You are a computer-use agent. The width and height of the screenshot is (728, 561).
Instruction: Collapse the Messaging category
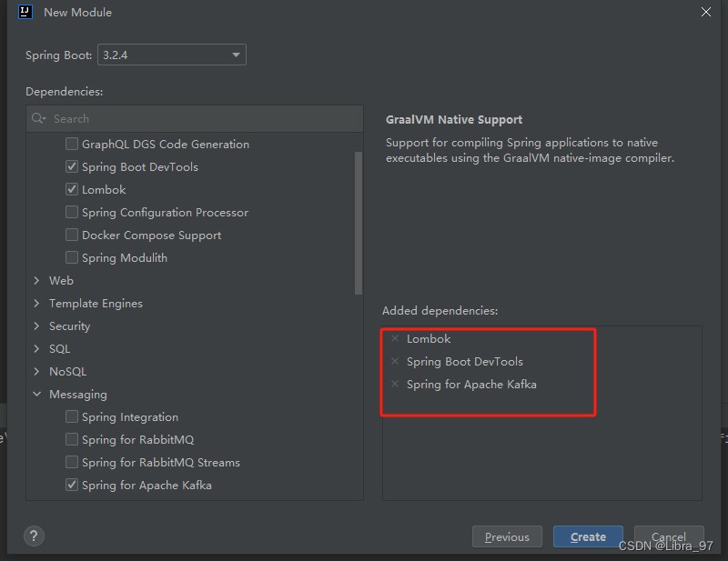coord(36,394)
